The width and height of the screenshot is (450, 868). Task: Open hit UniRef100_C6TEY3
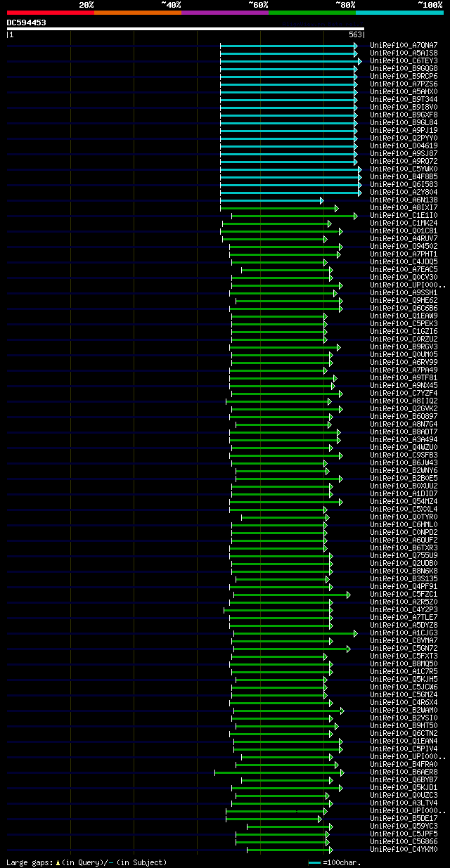tap(404, 60)
